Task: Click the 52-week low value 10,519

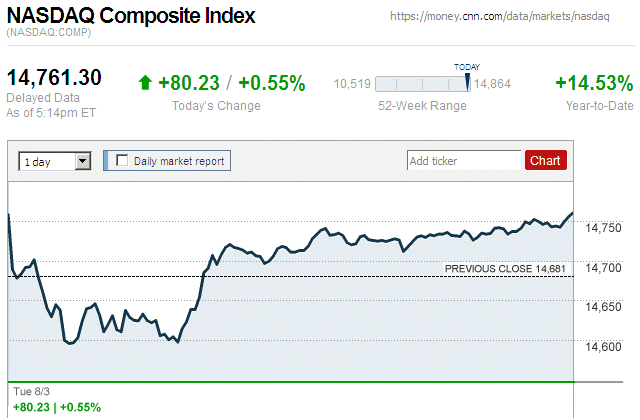Action: tap(352, 84)
